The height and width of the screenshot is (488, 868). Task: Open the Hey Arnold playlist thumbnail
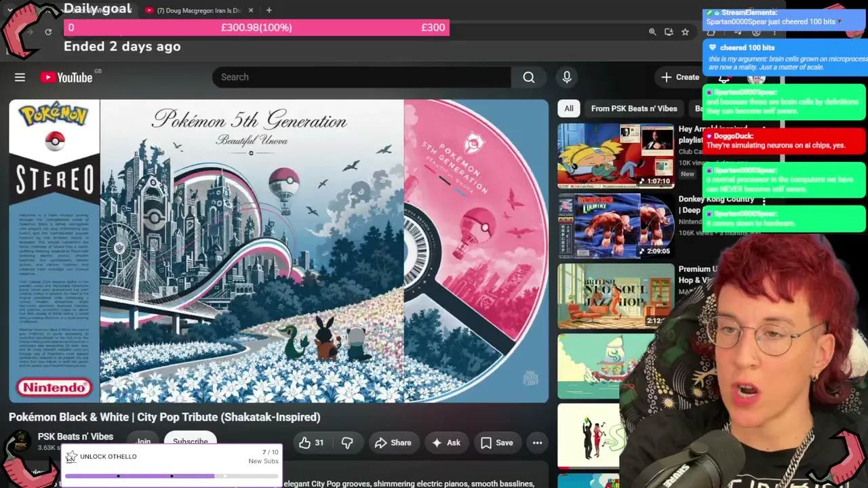click(616, 156)
